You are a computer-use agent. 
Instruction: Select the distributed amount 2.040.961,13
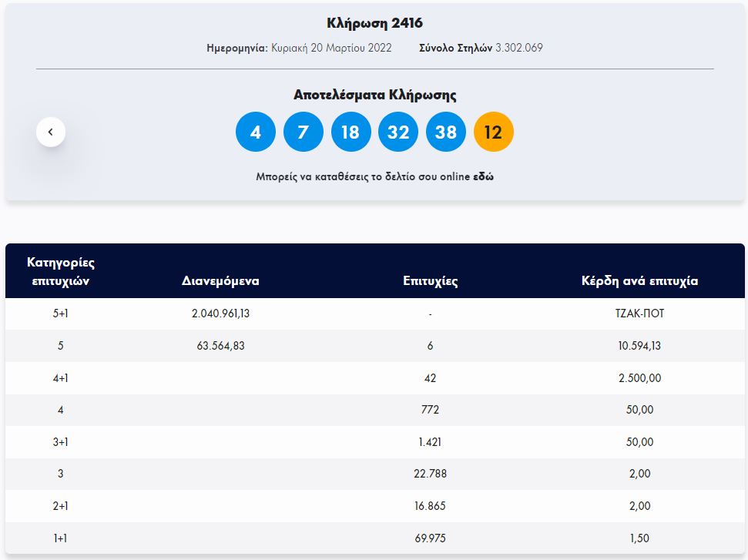(220, 314)
